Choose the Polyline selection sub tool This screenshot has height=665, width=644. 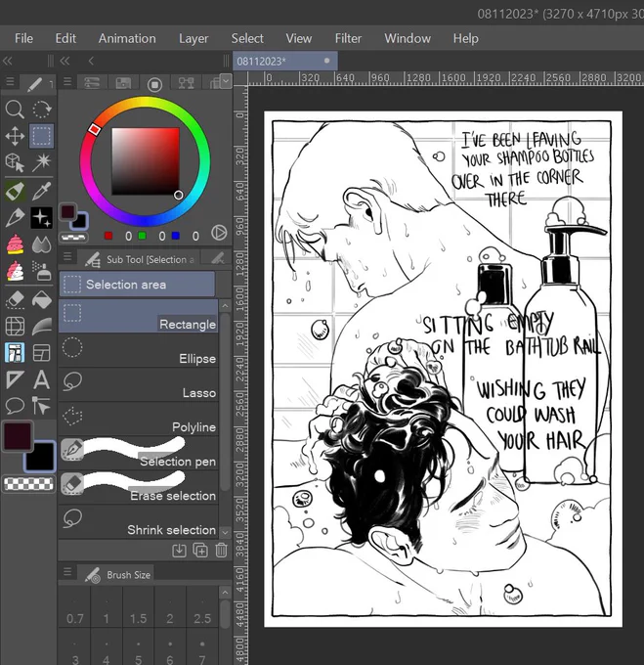click(139, 419)
